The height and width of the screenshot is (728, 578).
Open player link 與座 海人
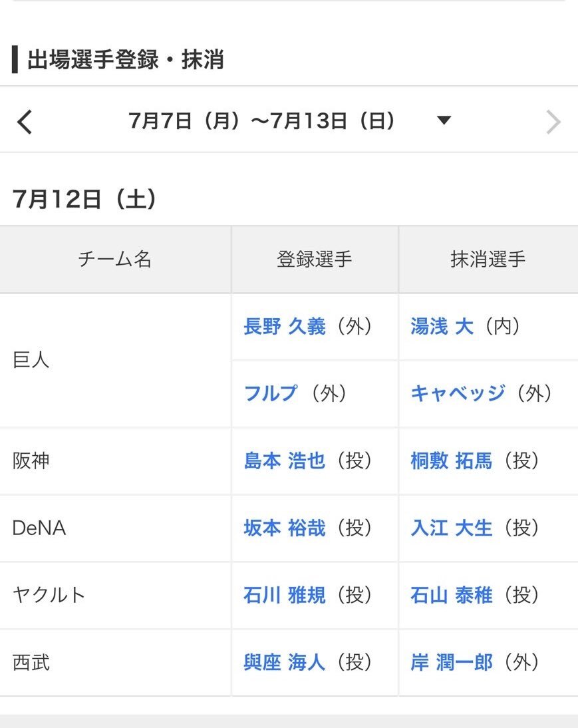tap(285, 662)
